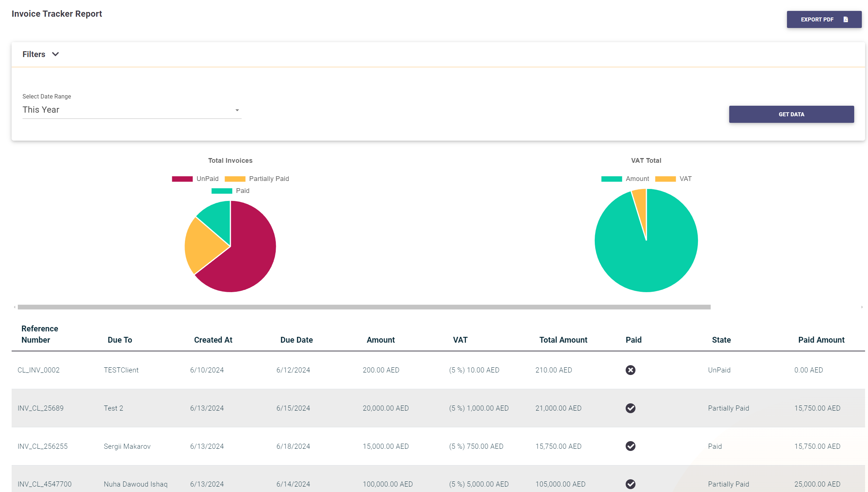Click the unpaid X icon for CL_INV_0002
868x492 pixels.
pos(630,370)
